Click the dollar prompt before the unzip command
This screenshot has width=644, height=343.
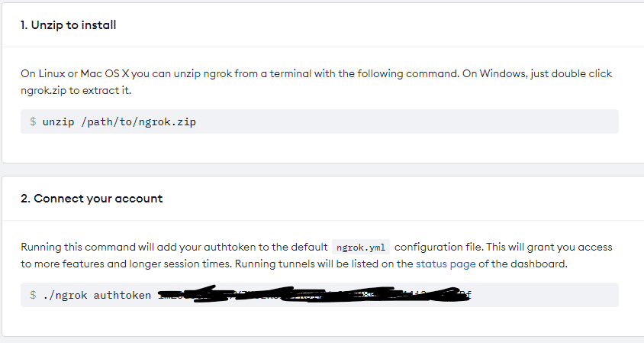(x=33, y=121)
